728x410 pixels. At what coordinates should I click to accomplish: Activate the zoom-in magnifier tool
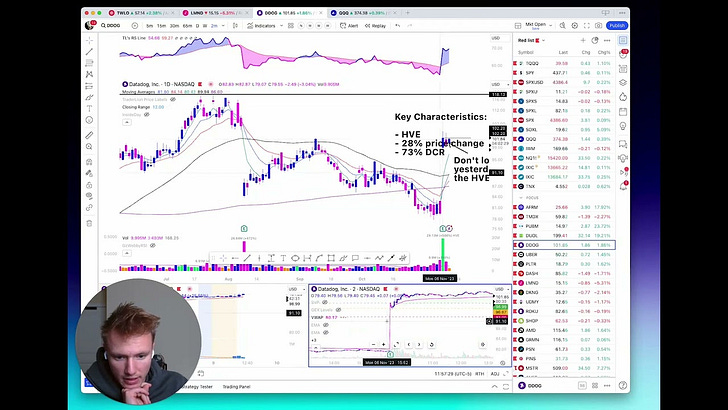pyautogui.click(x=89, y=147)
